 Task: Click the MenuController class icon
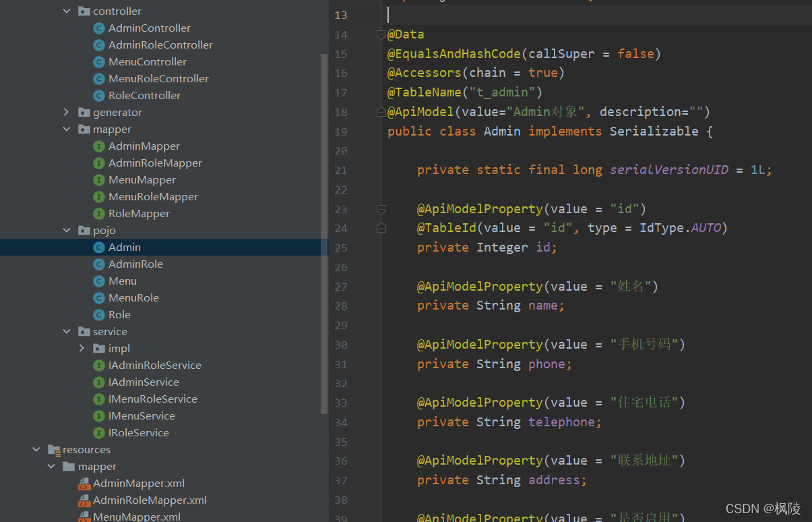(99, 61)
